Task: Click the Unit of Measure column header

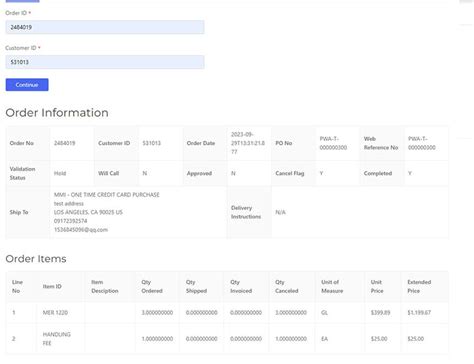Action: (332, 286)
